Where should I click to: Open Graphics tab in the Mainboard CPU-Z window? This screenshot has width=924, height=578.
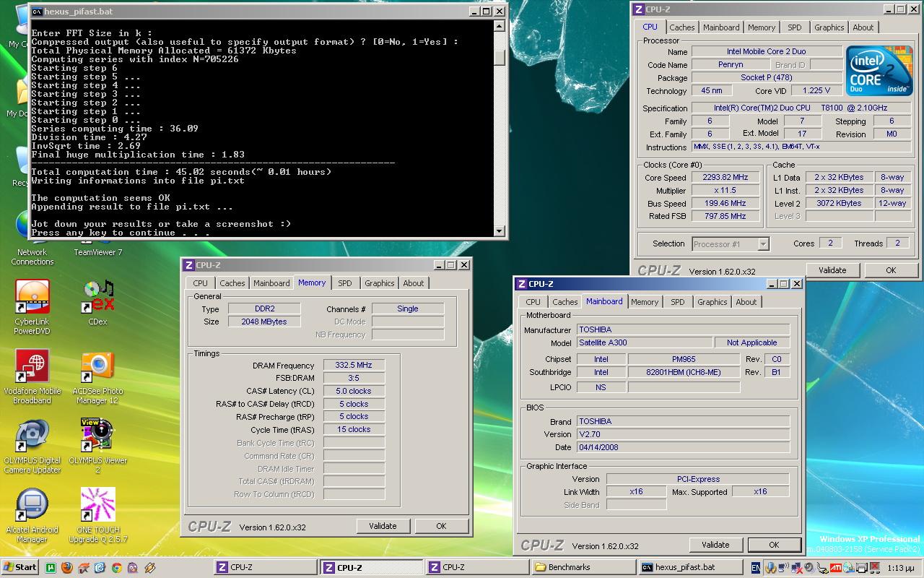pos(712,302)
